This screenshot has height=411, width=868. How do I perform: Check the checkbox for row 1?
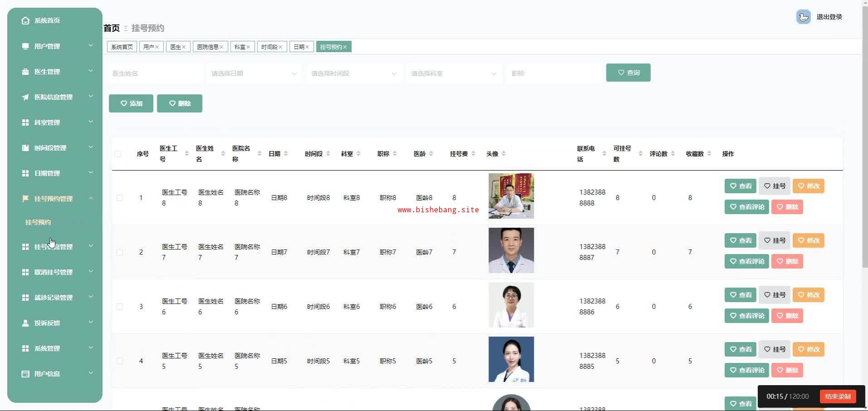pyautogui.click(x=120, y=198)
